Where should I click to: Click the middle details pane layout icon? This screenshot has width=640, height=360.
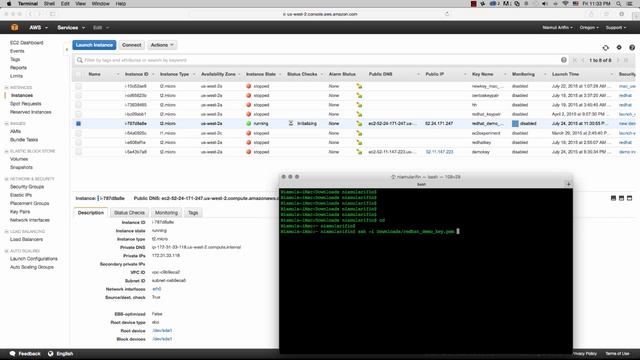pyautogui.click(x=621, y=198)
